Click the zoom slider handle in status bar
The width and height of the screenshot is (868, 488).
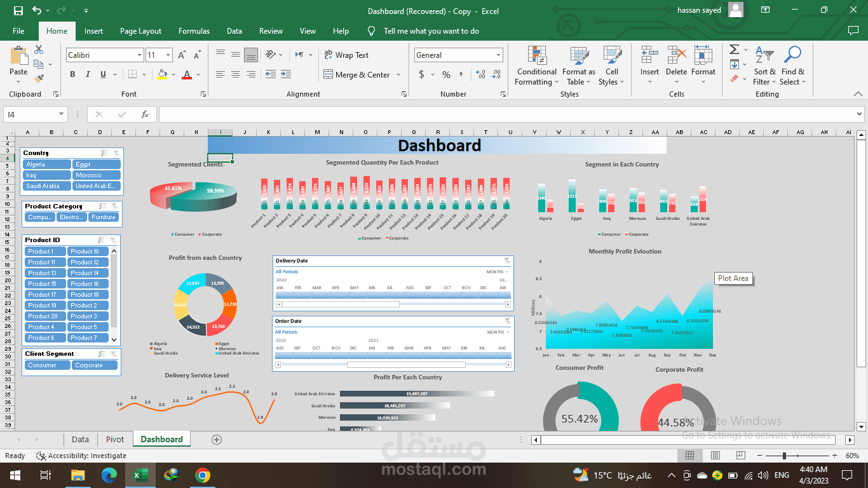[784, 456]
